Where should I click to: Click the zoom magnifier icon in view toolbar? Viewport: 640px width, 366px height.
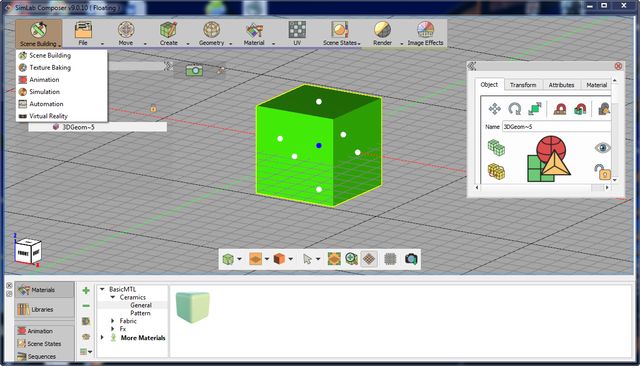351,259
